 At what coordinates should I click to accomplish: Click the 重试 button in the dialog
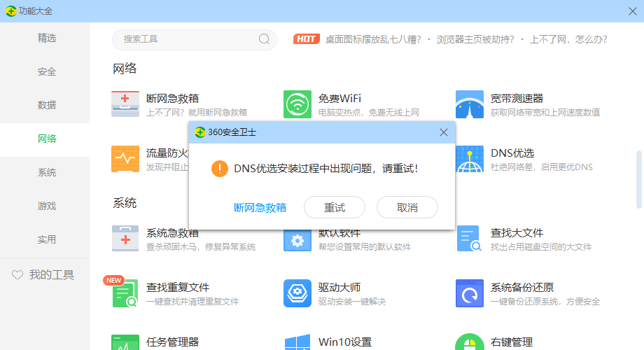click(335, 207)
